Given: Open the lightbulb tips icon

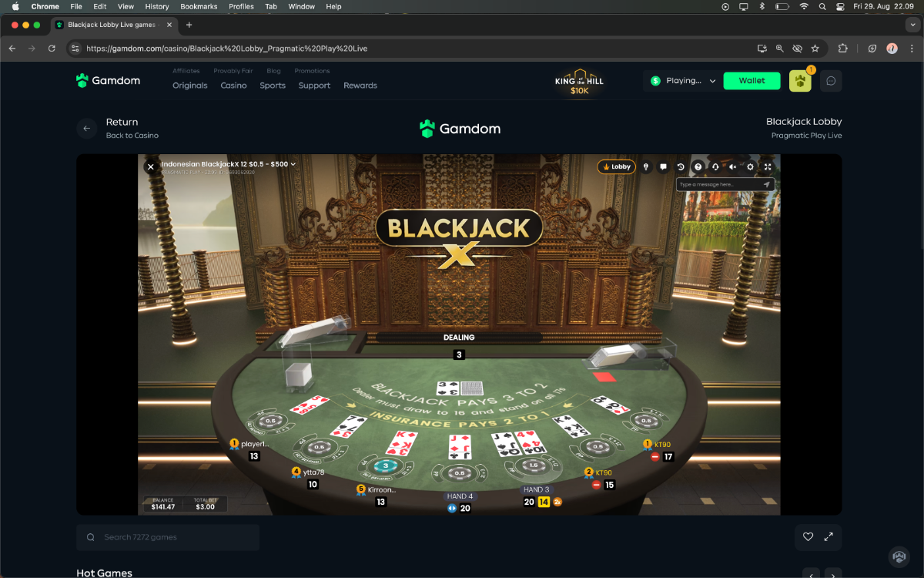Looking at the screenshot, I should [646, 166].
